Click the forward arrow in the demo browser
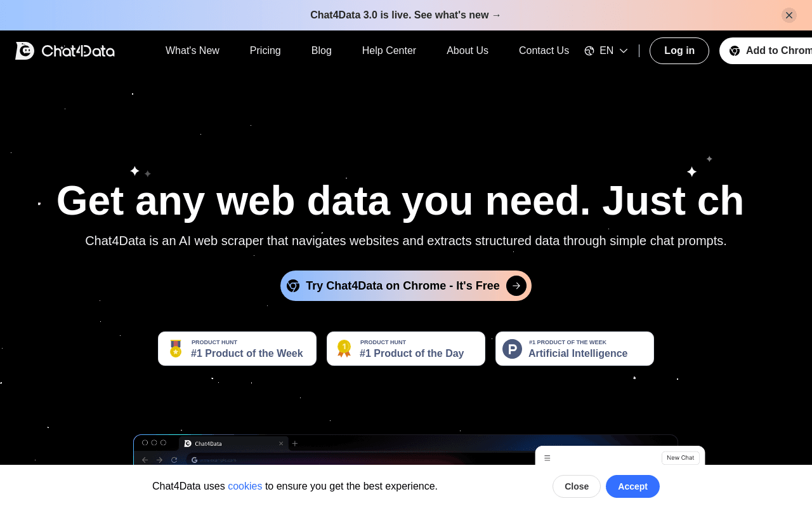The height and width of the screenshot is (508, 812). tap(159, 460)
